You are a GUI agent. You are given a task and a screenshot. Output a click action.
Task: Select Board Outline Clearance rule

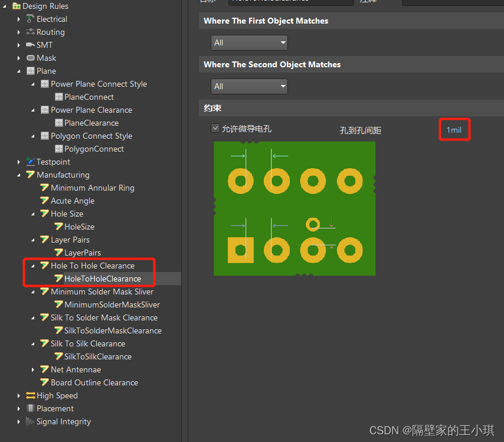click(x=94, y=382)
